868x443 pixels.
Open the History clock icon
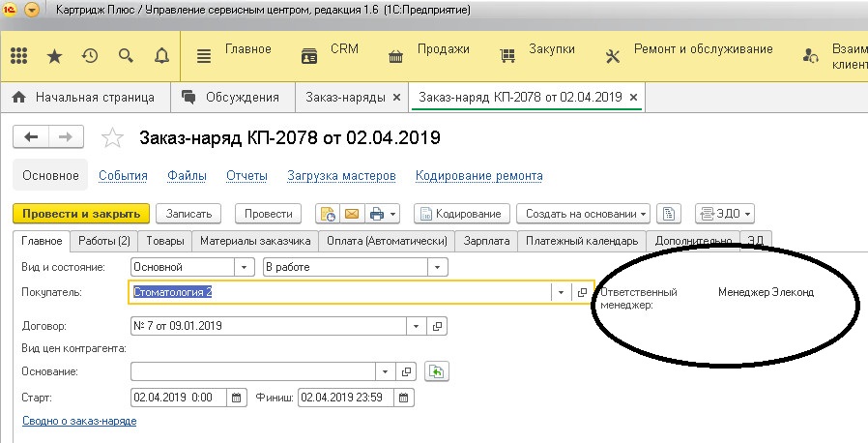[89, 57]
